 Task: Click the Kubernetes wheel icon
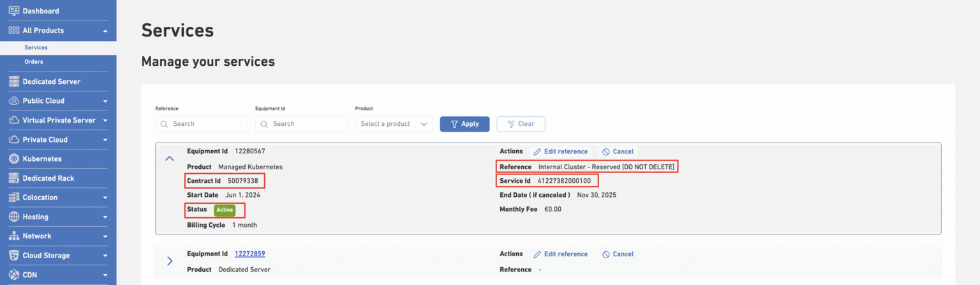(13, 158)
